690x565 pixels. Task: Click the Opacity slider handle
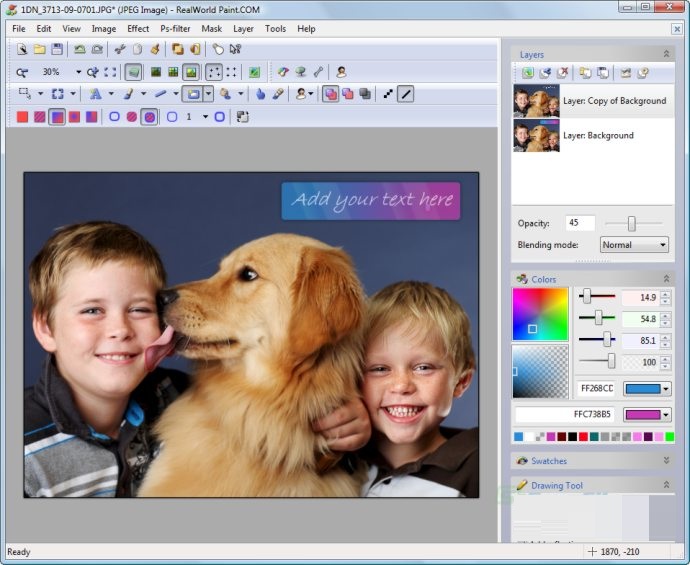[631, 224]
